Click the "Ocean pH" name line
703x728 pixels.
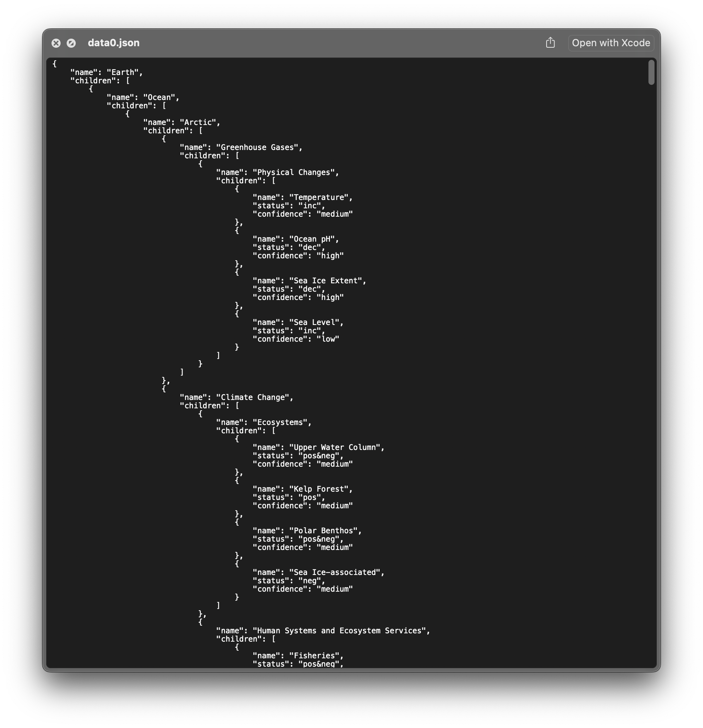(x=295, y=239)
